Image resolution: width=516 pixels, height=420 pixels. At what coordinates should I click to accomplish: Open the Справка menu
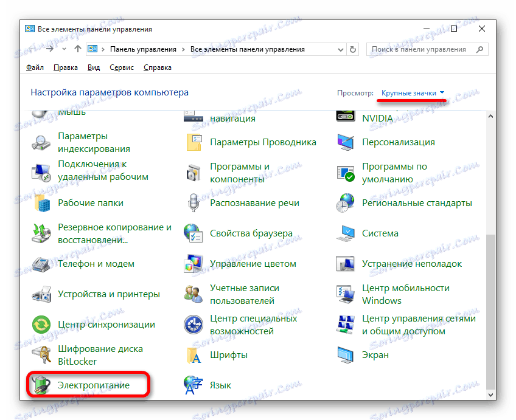[158, 67]
